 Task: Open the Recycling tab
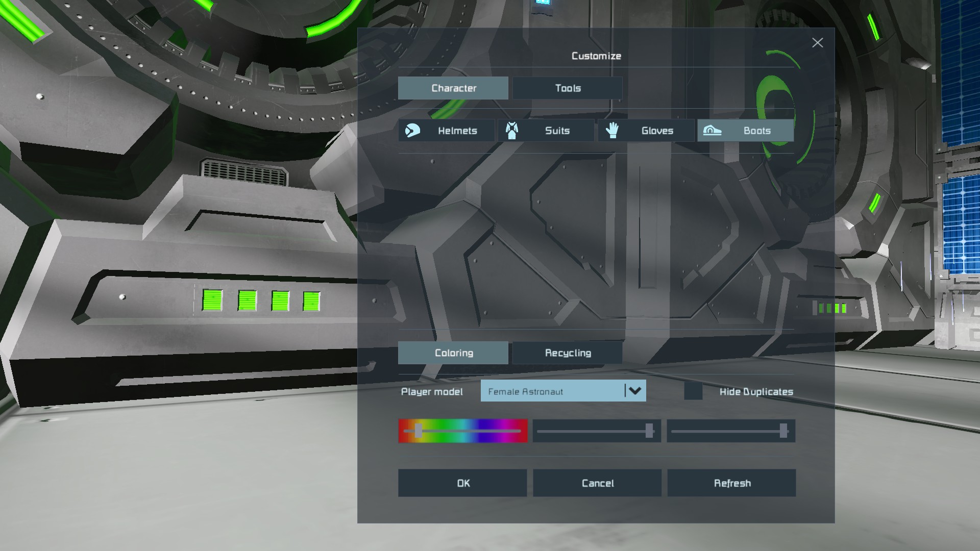pyautogui.click(x=568, y=353)
